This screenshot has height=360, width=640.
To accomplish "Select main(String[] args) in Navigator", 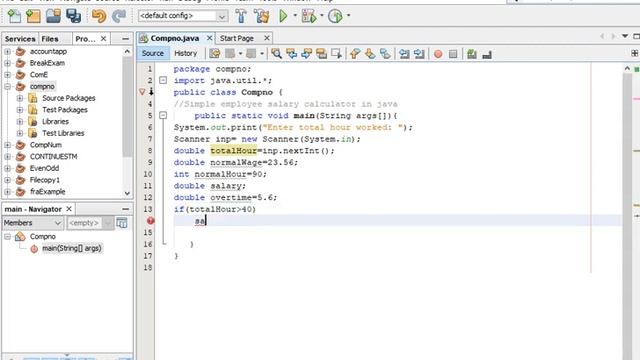I will tap(72, 248).
